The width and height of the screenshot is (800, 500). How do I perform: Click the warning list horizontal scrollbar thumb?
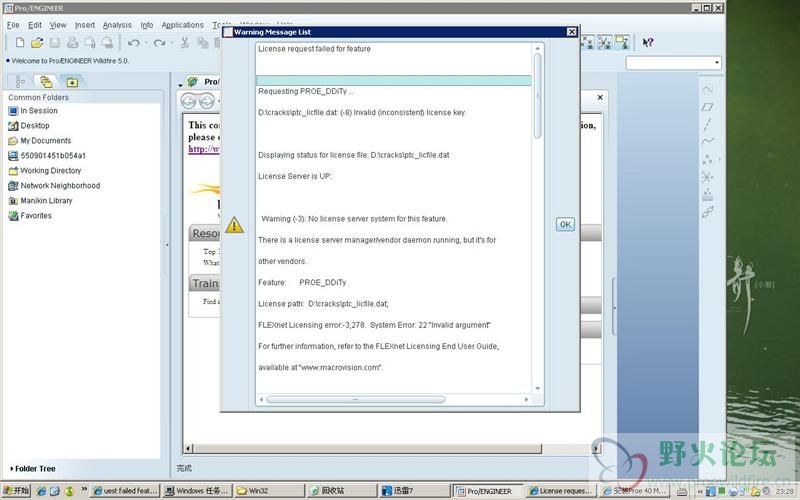click(355, 399)
